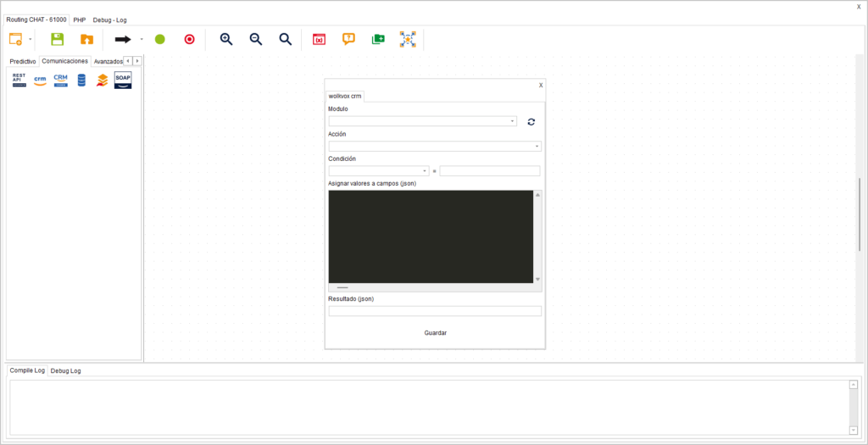
Task: Switch to the Predictivo tab
Action: [x=23, y=61]
